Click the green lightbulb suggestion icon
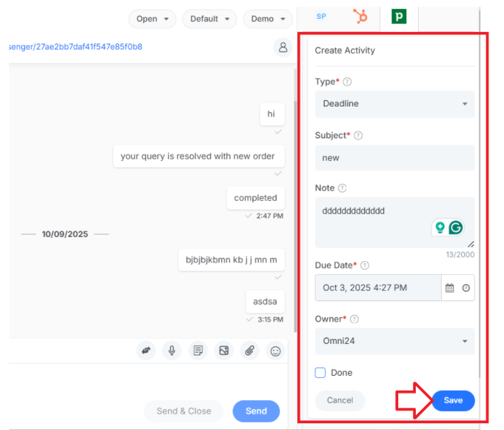The width and height of the screenshot is (504, 430). (x=440, y=227)
